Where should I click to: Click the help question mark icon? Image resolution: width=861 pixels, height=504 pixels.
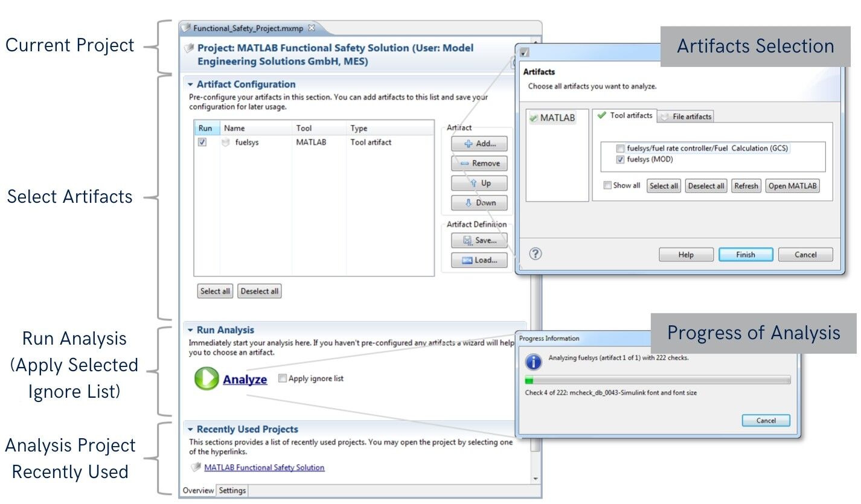[x=535, y=254]
